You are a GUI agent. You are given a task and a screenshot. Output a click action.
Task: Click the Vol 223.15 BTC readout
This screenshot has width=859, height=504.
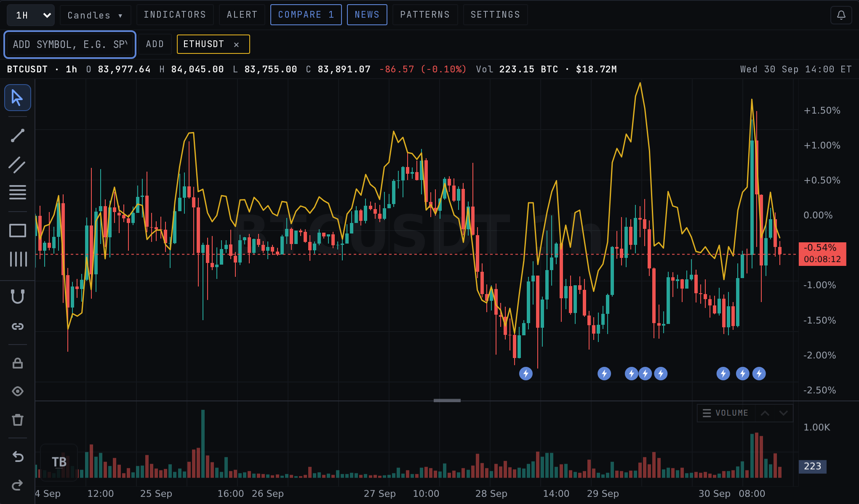(517, 69)
